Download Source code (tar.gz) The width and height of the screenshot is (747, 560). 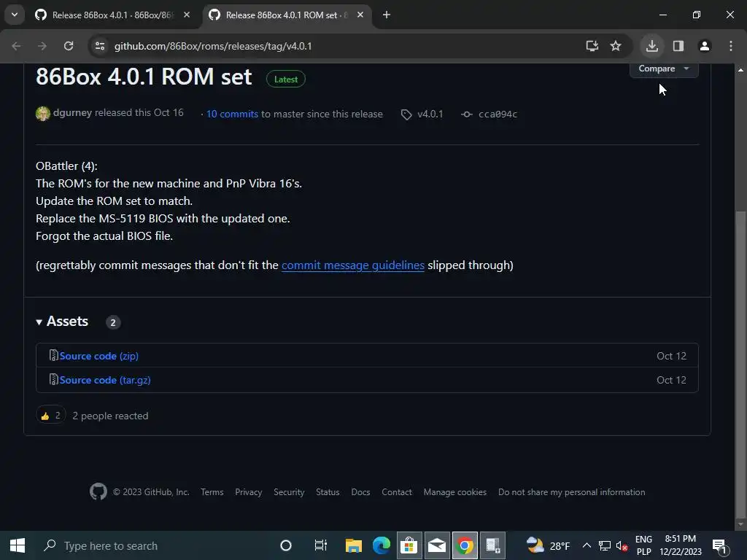(x=105, y=380)
